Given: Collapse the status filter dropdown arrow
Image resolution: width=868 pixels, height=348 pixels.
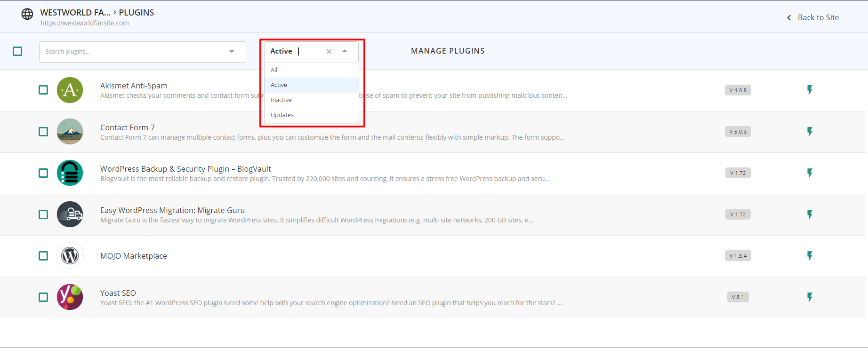Looking at the screenshot, I should [345, 51].
